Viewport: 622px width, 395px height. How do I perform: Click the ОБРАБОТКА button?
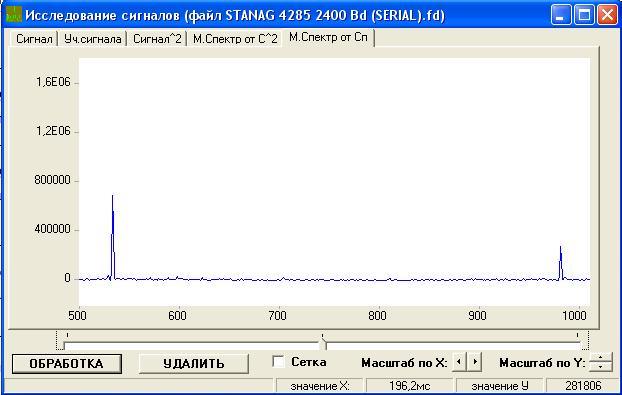pyautogui.click(x=67, y=364)
